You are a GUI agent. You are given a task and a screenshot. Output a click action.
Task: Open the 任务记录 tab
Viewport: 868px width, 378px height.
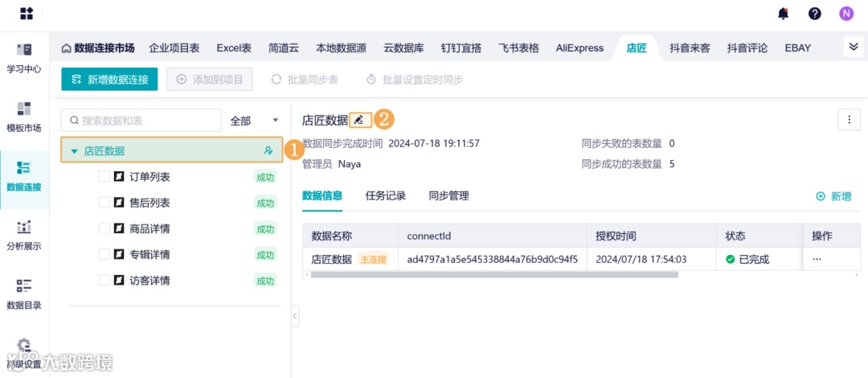point(386,195)
